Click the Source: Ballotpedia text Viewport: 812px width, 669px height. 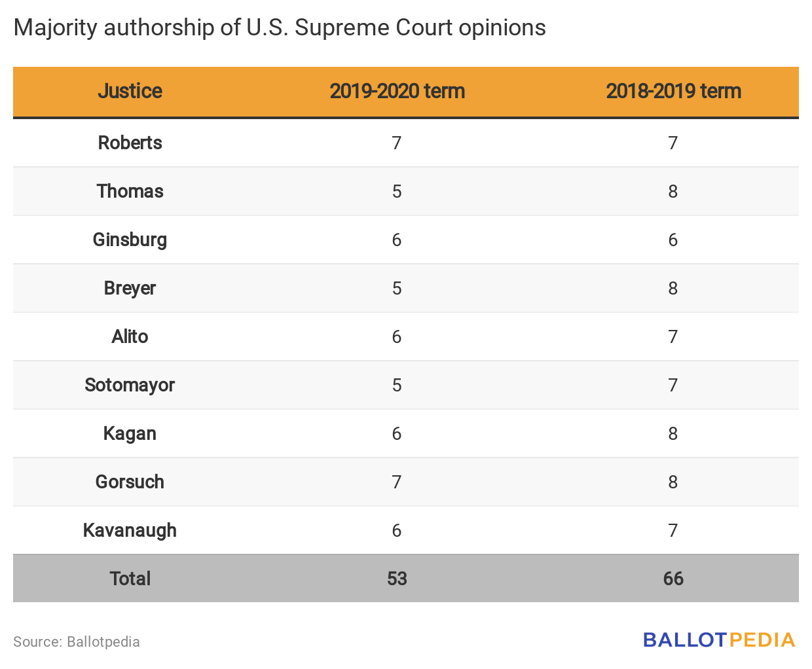point(77,642)
